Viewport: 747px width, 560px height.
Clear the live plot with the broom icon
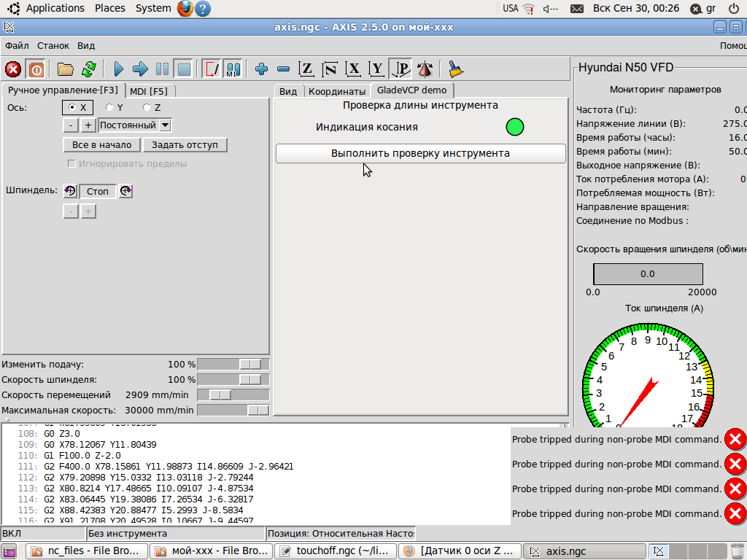pos(456,69)
